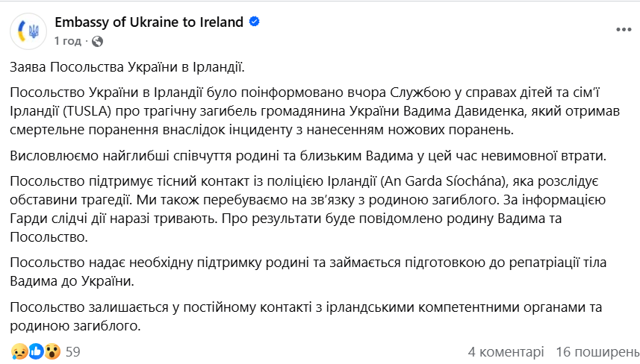Click the blue verified badge icon
Screen dimensions: 640x364
[254, 22]
